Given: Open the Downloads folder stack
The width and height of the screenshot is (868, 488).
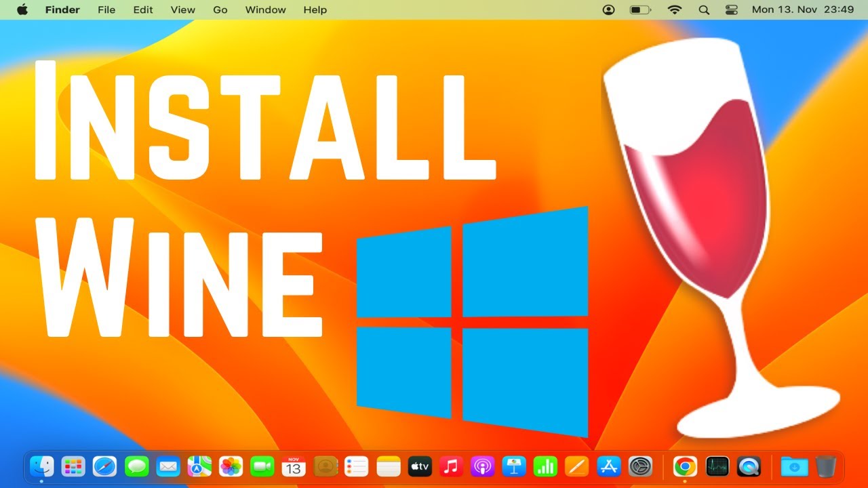Looking at the screenshot, I should click(x=794, y=466).
